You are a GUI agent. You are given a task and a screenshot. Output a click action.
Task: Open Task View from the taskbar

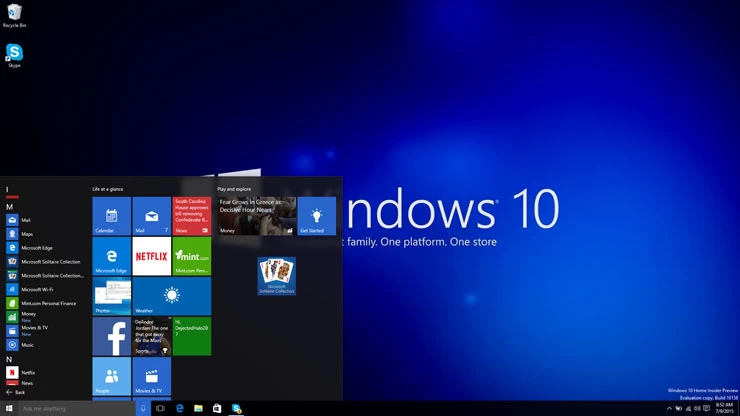click(x=160, y=408)
